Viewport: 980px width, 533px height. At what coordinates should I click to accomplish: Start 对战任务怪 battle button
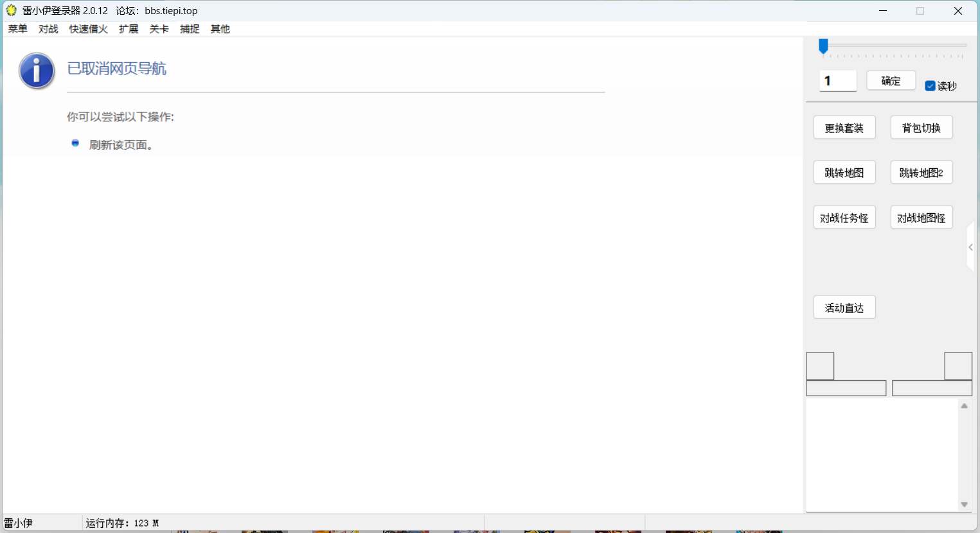844,218
